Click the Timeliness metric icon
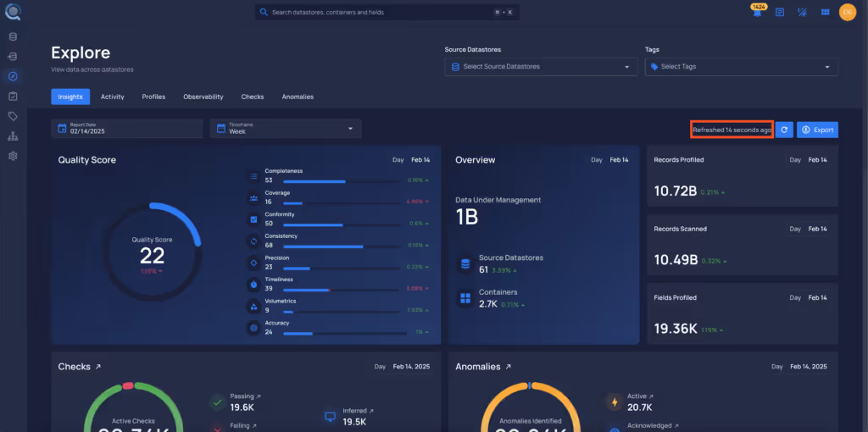Image resolution: width=868 pixels, height=432 pixels. tap(253, 285)
